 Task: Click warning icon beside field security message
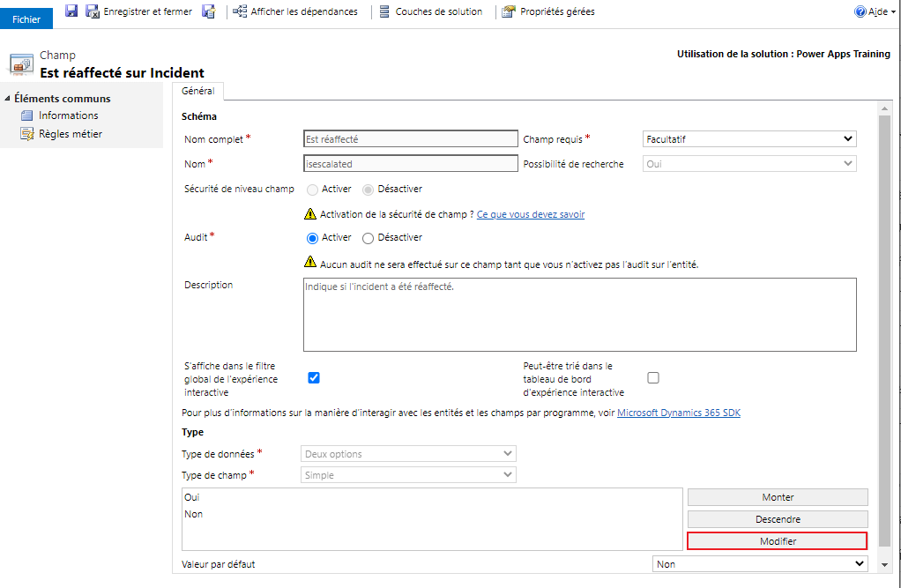pyautogui.click(x=310, y=214)
